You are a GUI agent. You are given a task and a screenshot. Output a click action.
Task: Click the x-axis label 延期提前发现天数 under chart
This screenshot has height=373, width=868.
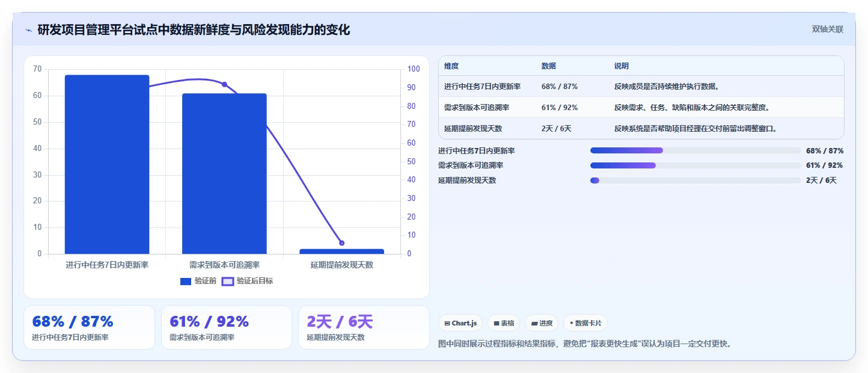(341, 265)
